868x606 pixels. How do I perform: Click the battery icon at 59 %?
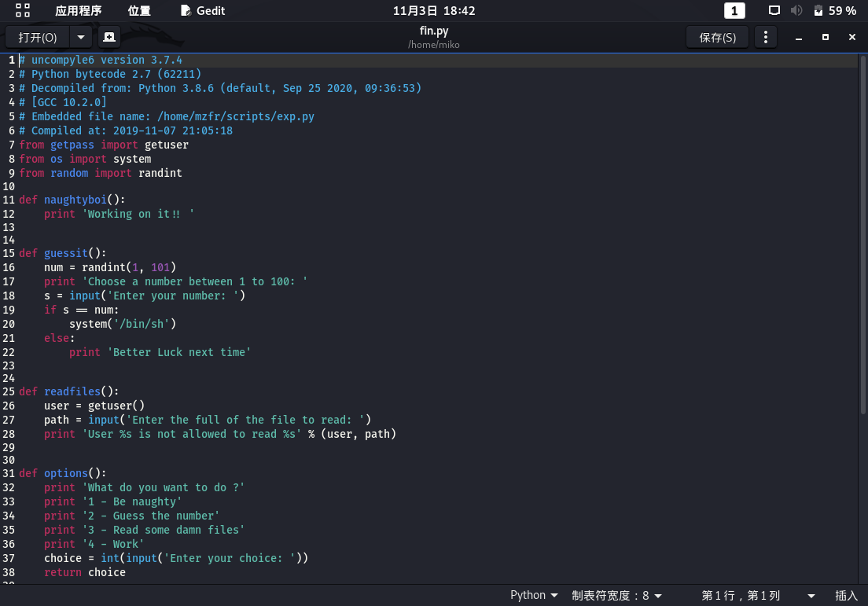point(818,10)
